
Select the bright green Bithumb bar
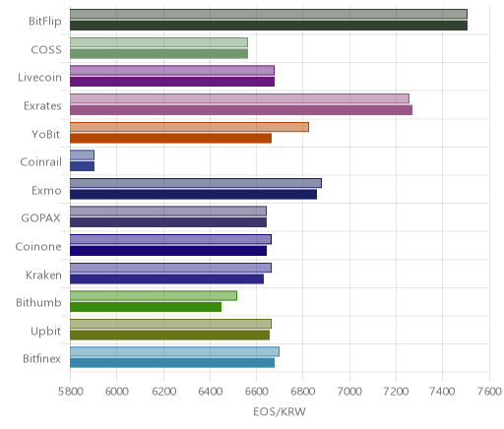click(x=146, y=307)
